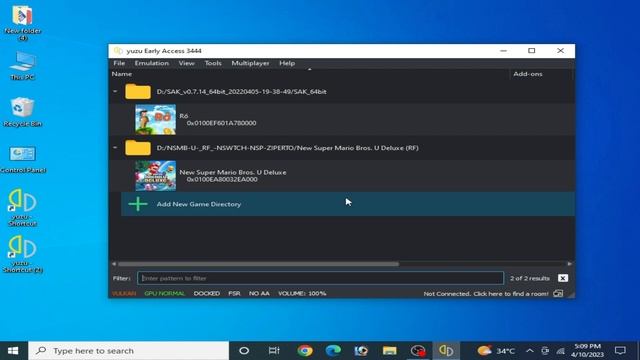640x360 pixels.
Task: Select the New folder (4) desktop icon
Action: click(x=22, y=23)
